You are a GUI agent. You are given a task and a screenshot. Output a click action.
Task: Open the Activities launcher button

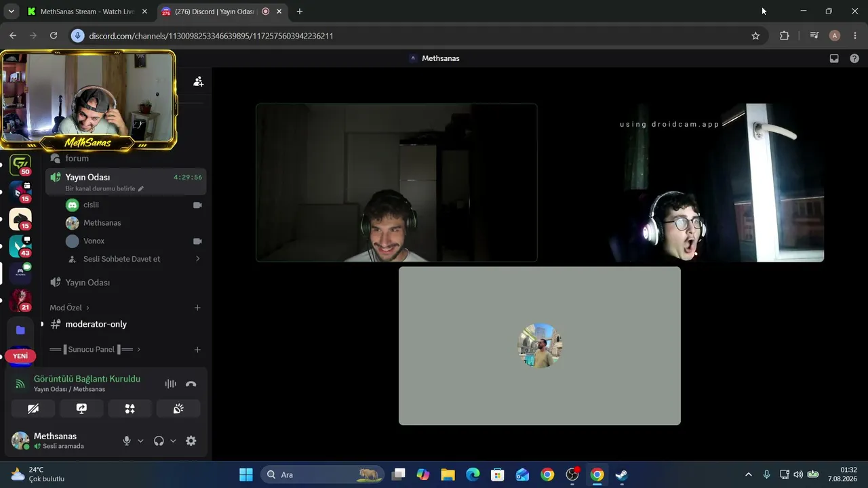point(130,409)
